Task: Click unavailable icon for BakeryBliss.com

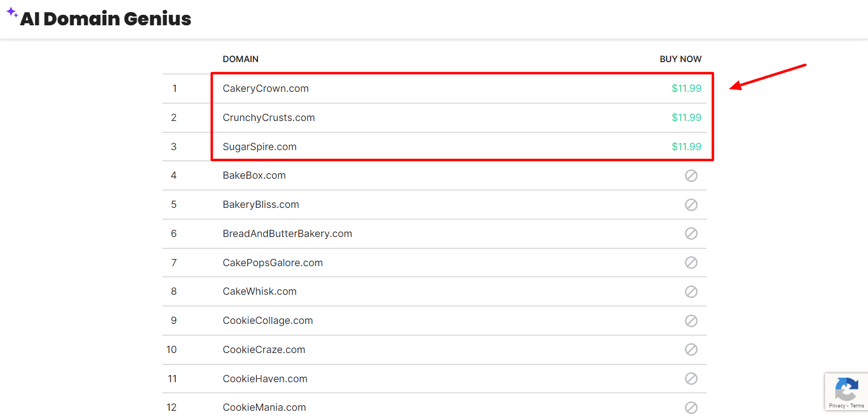Action: coord(691,205)
